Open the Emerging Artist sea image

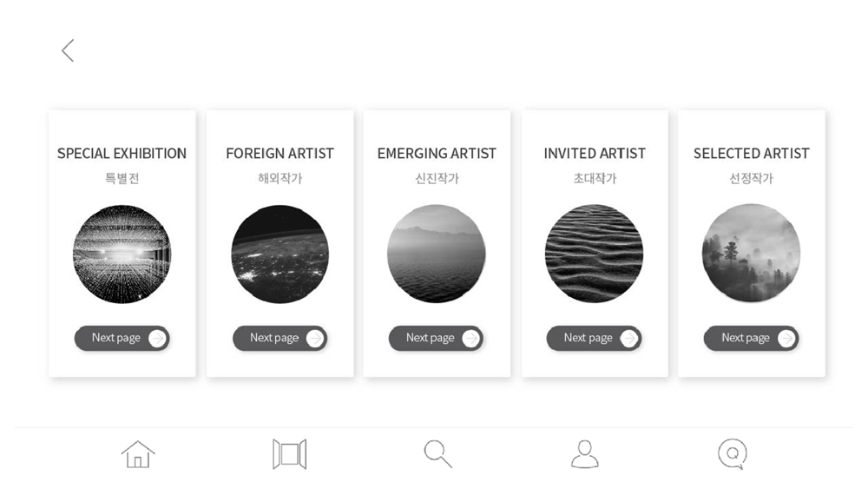[x=437, y=254]
